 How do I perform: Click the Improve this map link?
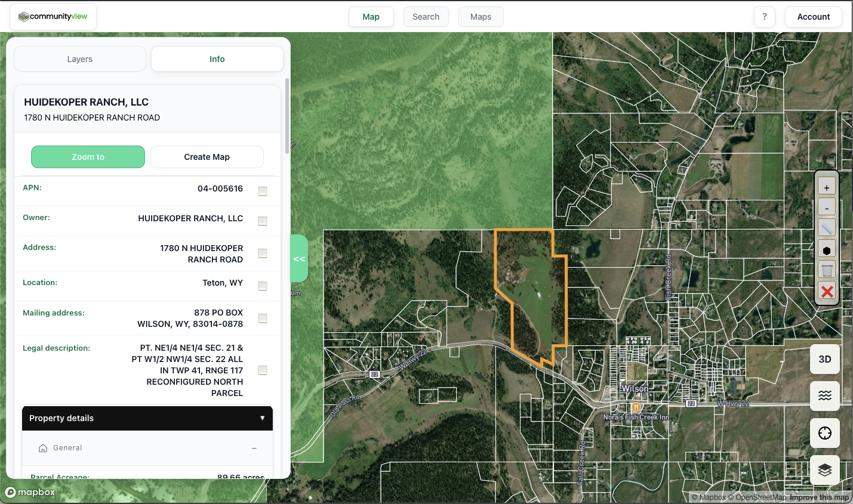click(x=819, y=497)
